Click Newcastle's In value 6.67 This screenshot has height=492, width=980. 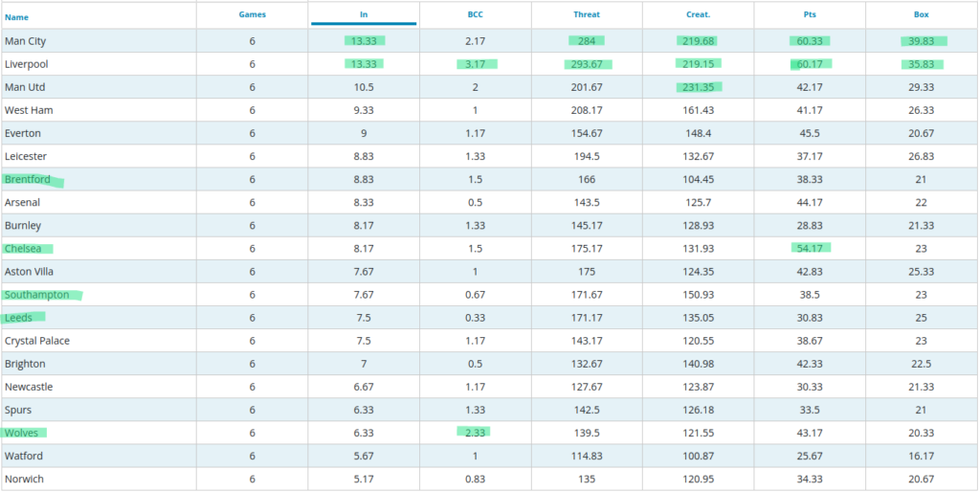pos(364,387)
